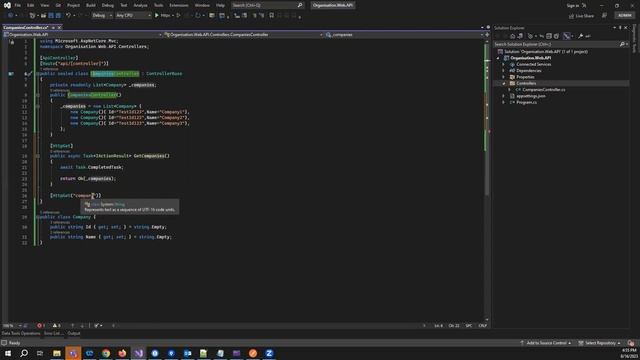Expand the Connected Services node

(x=504, y=64)
